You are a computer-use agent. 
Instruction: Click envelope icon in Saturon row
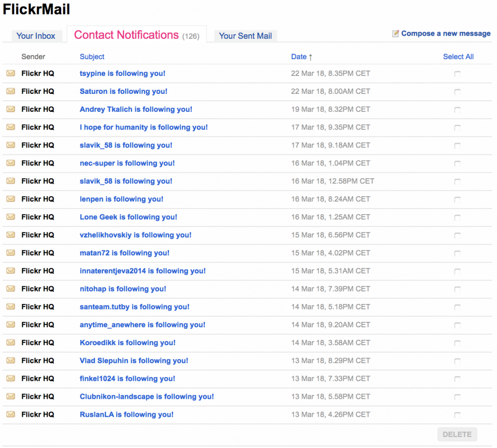10,91
